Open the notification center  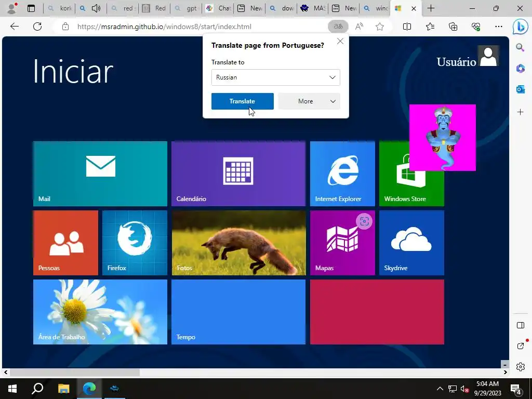[516, 389]
